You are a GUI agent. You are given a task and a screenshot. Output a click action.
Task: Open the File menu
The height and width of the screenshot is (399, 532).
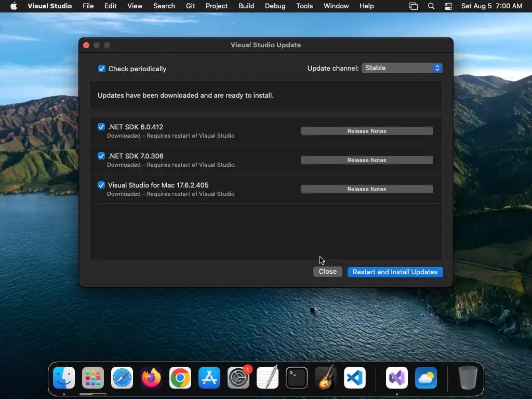[88, 6]
